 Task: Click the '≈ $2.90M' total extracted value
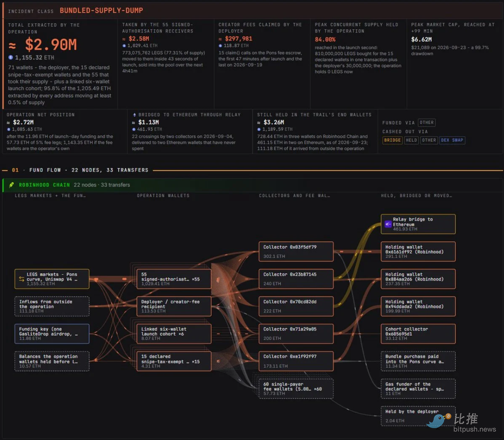tap(43, 45)
